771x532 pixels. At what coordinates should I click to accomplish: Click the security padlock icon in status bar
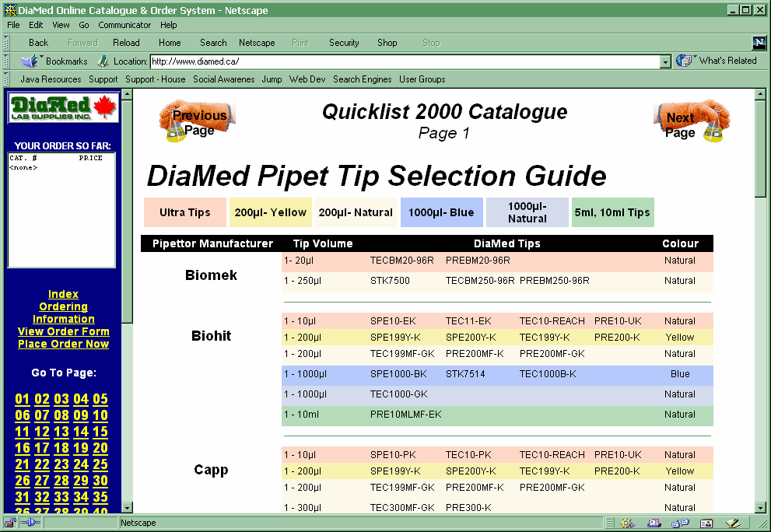[10, 523]
